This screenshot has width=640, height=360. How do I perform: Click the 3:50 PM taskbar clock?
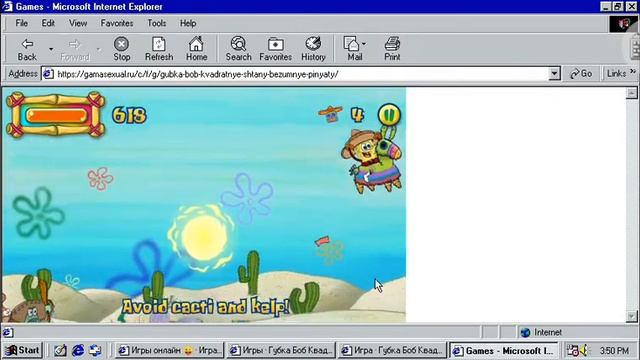[614, 351]
